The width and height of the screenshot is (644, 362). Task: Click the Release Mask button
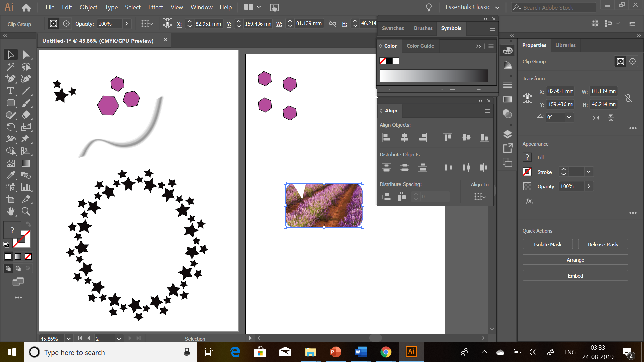pos(602,244)
